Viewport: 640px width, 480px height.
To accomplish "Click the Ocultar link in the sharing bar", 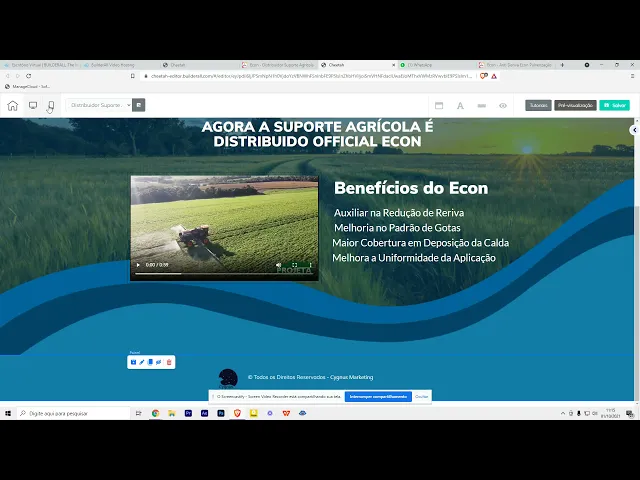I will [x=422, y=396].
